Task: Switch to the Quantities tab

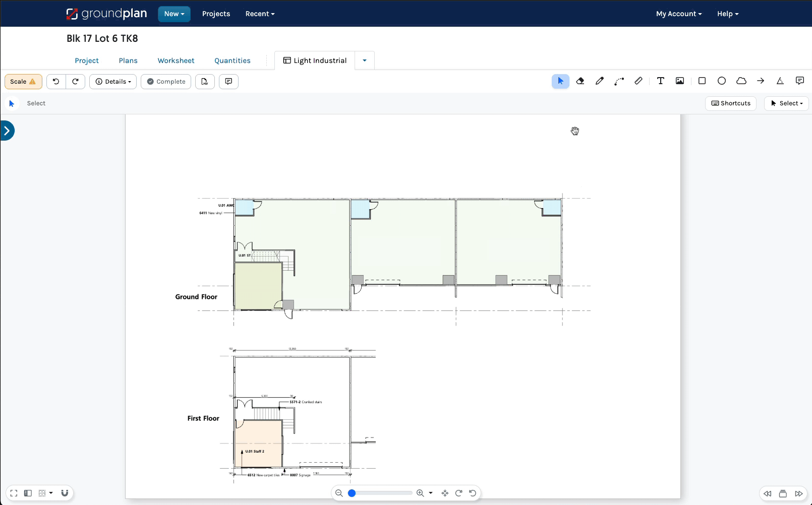Action: click(x=233, y=60)
